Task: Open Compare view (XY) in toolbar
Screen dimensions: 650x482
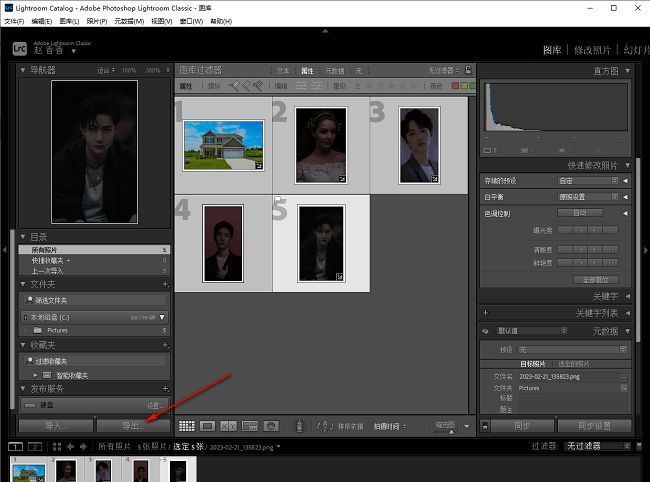Action: (229, 426)
